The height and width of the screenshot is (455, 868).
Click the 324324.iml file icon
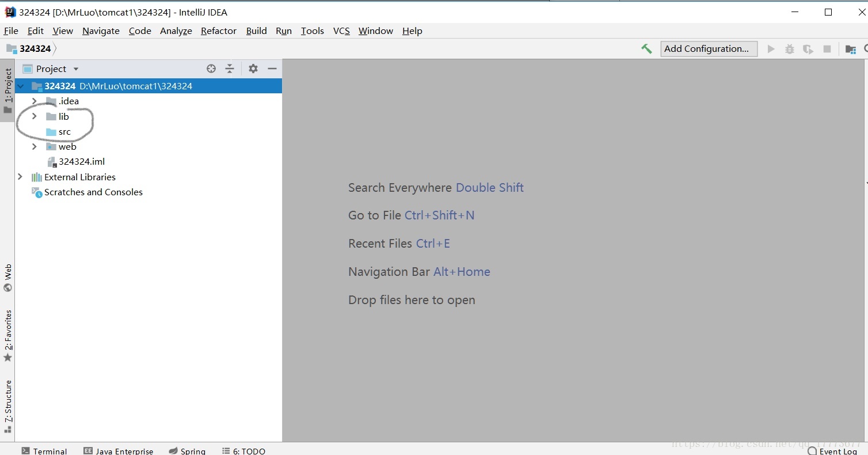[x=51, y=162]
